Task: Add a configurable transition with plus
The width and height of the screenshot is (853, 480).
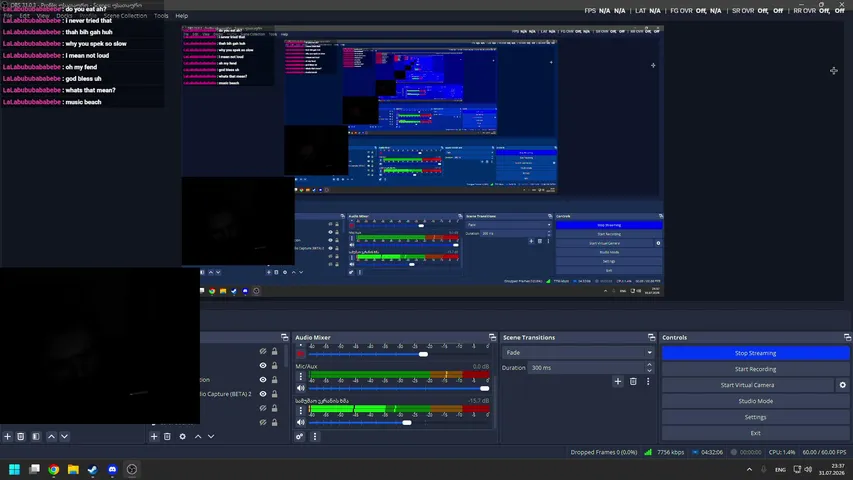Action: point(618,381)
